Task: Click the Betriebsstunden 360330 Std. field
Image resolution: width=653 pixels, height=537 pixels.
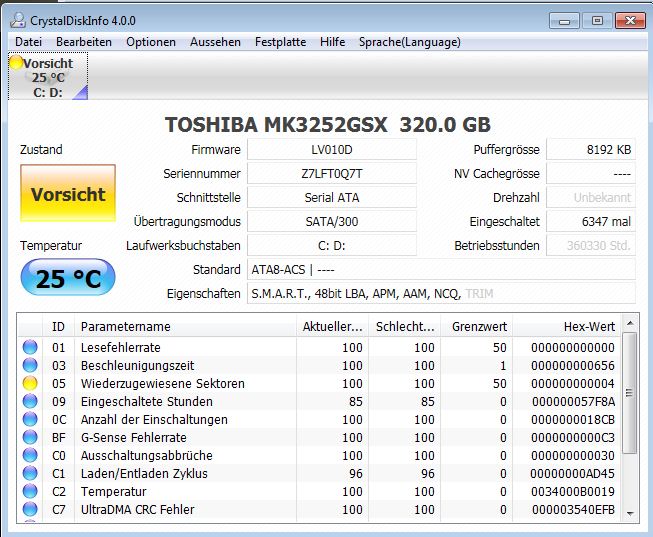Action: [x=591, y=245]
